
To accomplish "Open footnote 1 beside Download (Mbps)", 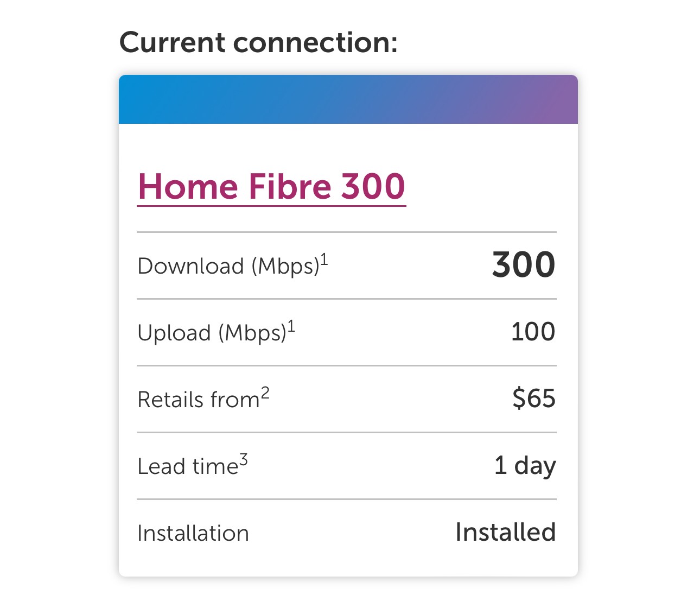I will 324,260.
